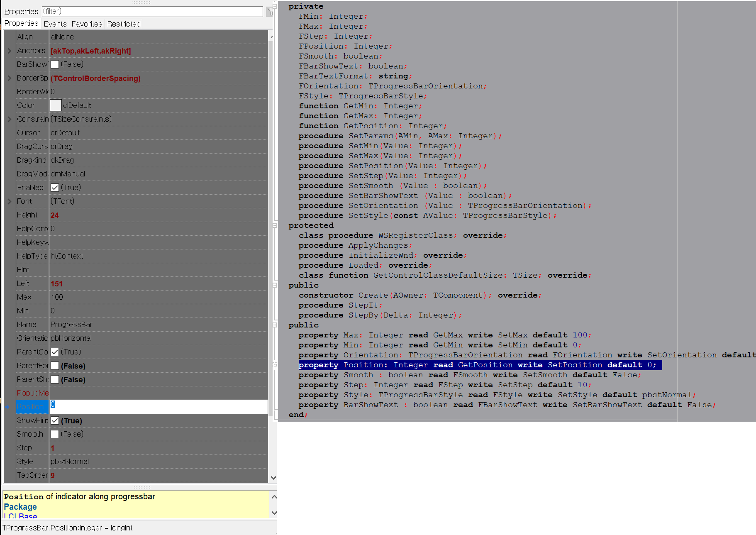Select the Restricted tab
Image resolution: width=756 pixels, height=535 pixels.
(x=123, y=24)
